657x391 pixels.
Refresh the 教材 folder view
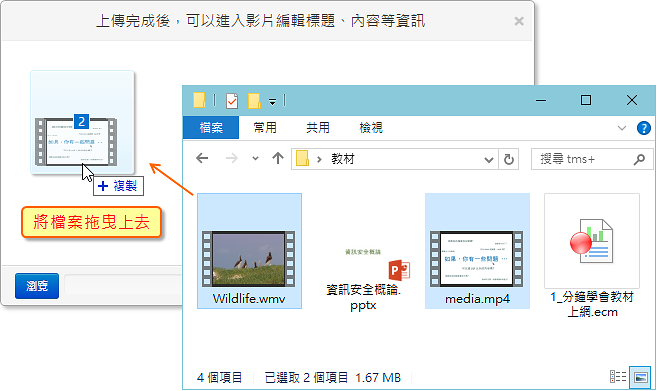pos(509,159)
